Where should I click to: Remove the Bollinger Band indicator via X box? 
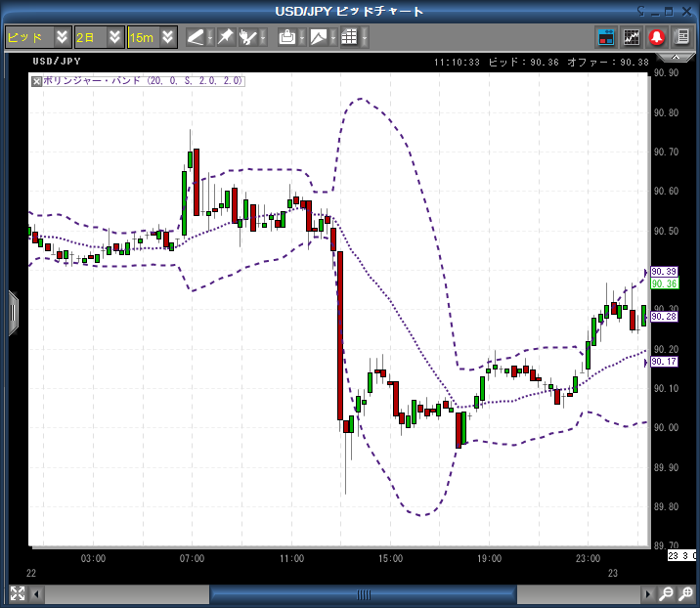point(37,81)
